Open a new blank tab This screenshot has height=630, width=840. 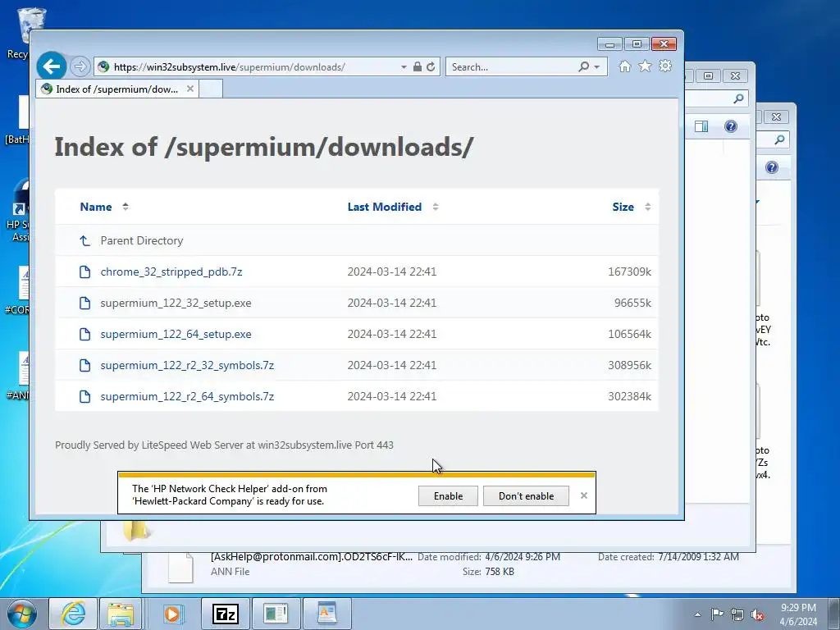211,89
